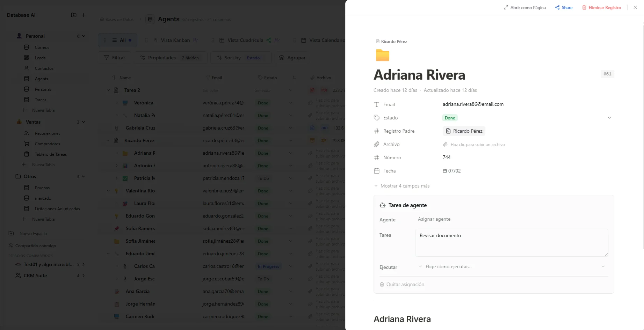Collapse the Ventas workspace section
This screenshot has width=644, height=330.
point(84,122)
